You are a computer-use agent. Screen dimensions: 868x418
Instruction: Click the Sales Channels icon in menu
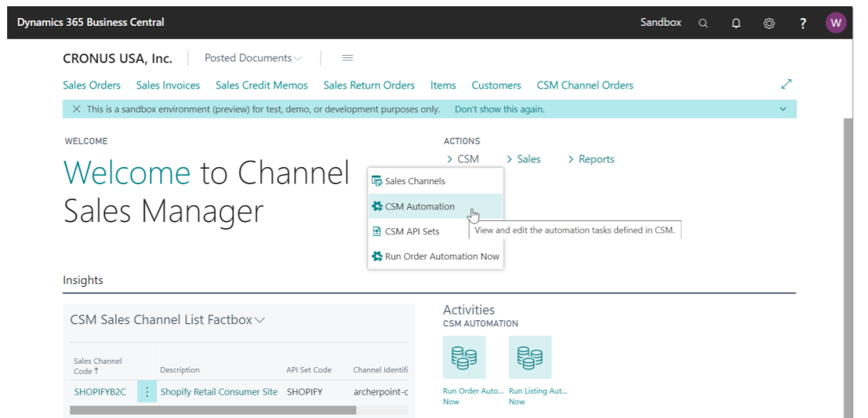(x=377, y=181)
